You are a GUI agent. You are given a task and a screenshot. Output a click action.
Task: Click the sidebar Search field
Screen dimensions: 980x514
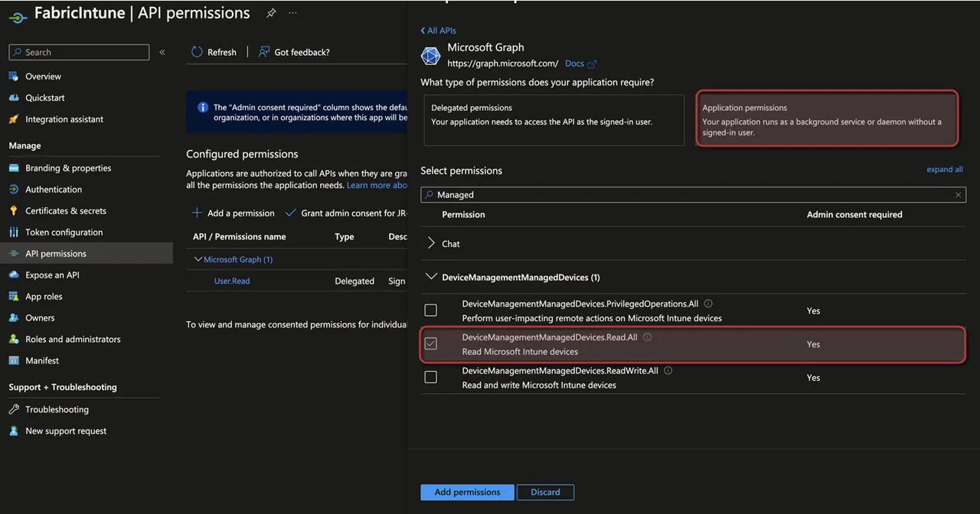79,52
